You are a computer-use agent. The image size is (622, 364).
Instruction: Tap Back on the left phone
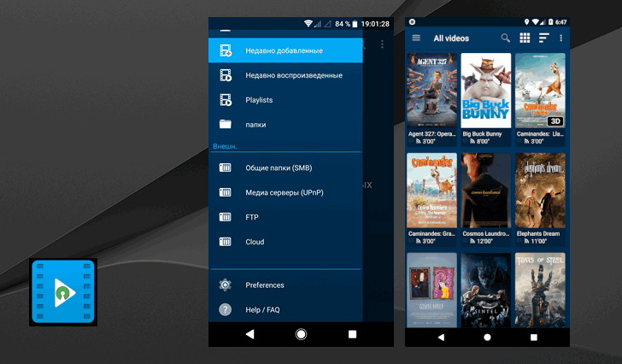[x=249, y=334]
